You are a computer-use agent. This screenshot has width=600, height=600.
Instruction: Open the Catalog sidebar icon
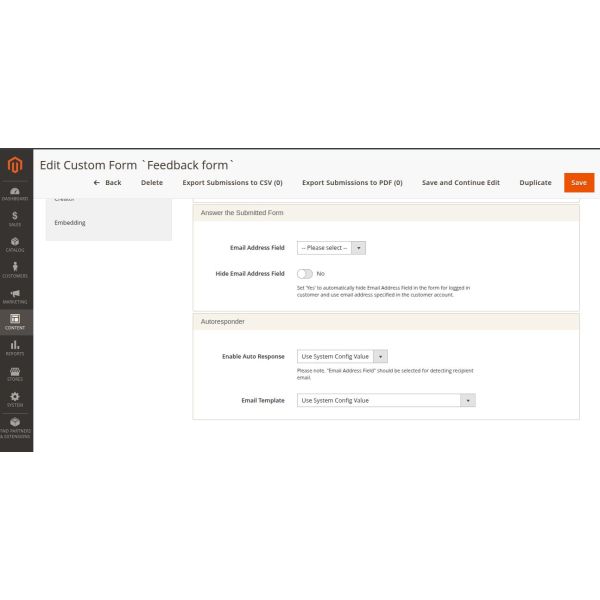click(15, 244)
